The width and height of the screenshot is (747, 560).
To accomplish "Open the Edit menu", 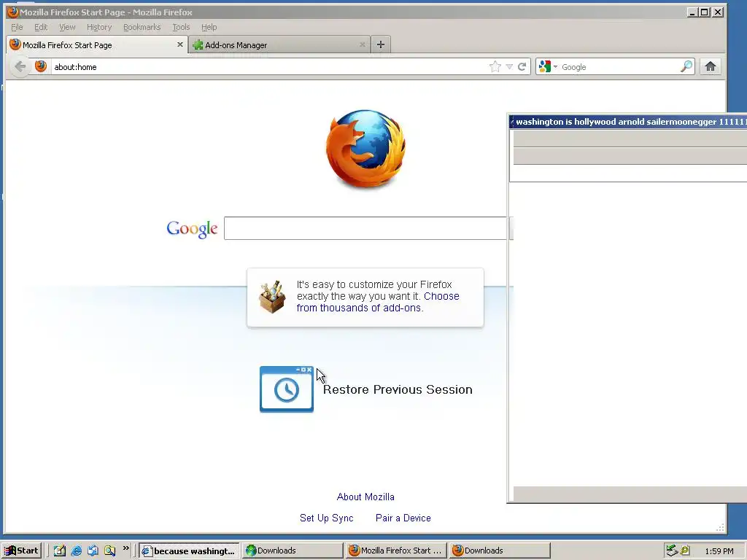I will pos(41,27).
